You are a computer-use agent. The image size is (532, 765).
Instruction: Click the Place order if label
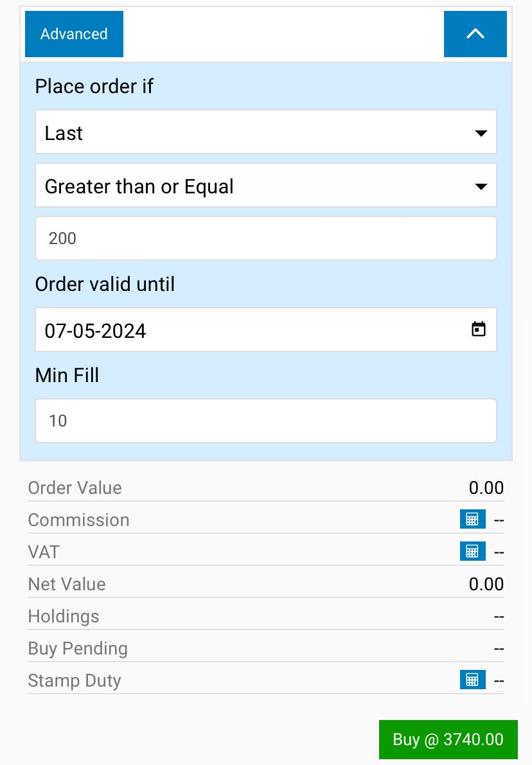[94, 86]
